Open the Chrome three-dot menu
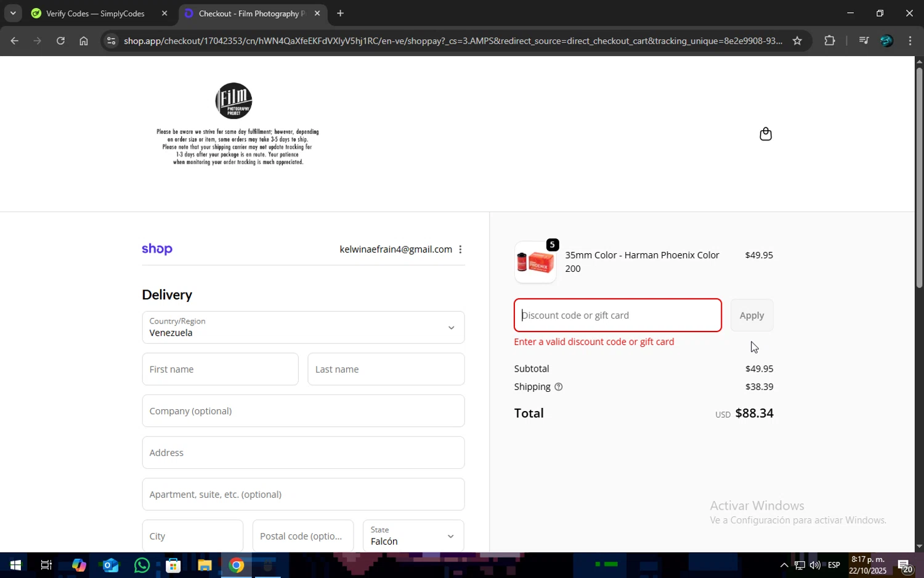924x578 pixels. point(910,41)
